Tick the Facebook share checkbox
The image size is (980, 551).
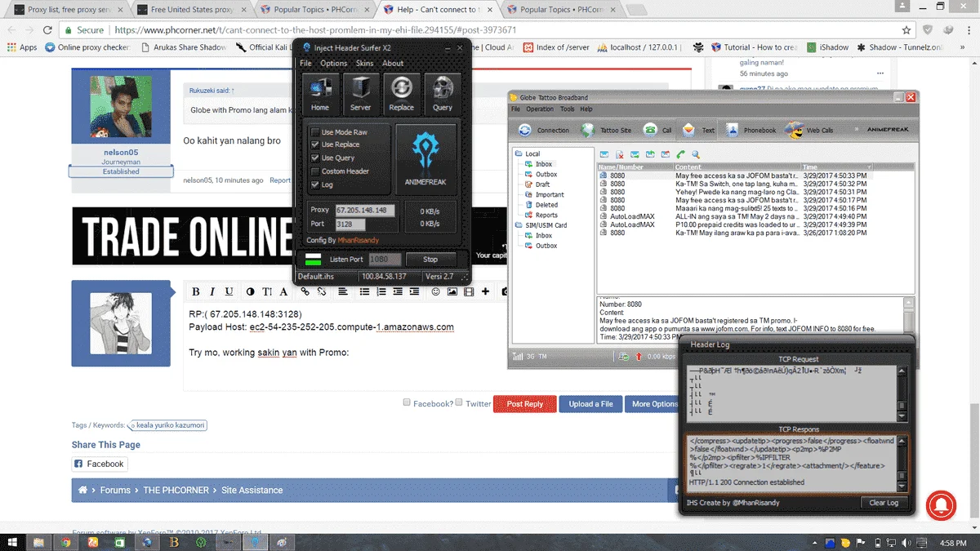407,402
